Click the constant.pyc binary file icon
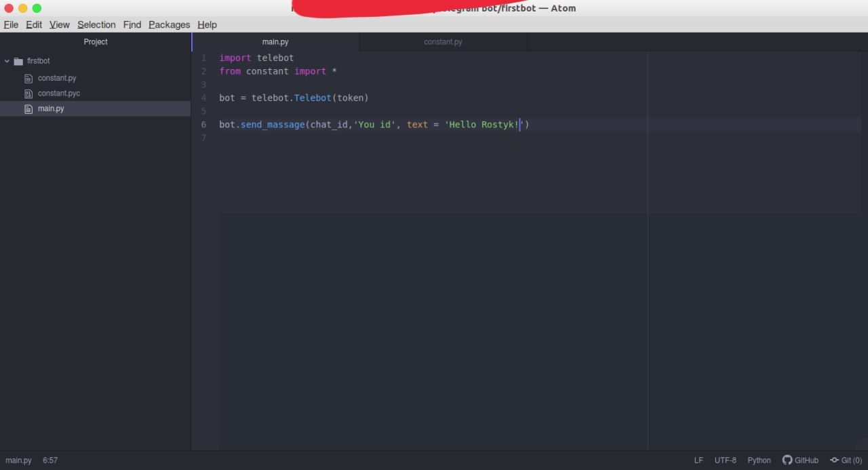 click(x=28, y=94)
